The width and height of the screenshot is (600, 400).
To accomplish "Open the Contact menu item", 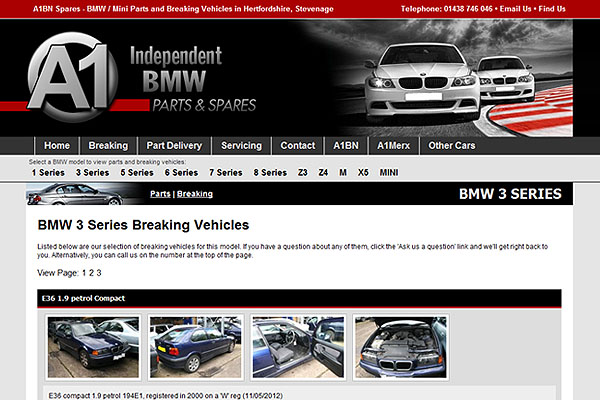I will pos(298,146).
